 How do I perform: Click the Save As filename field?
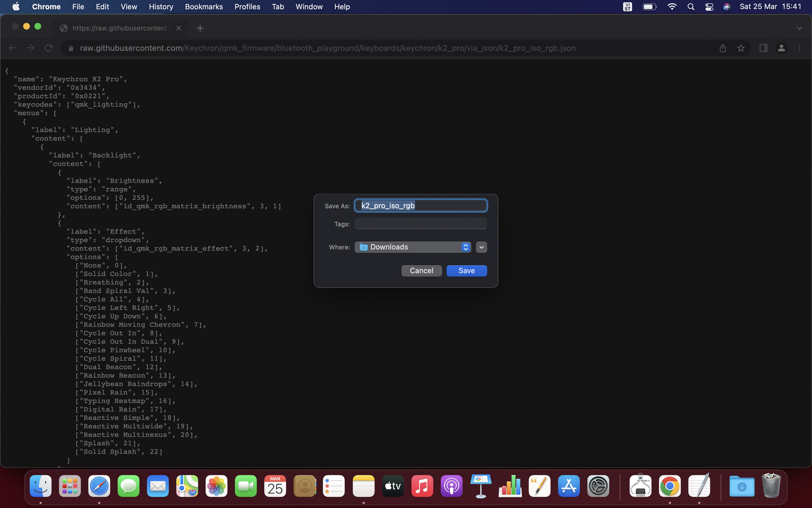(x=421, y=206)
